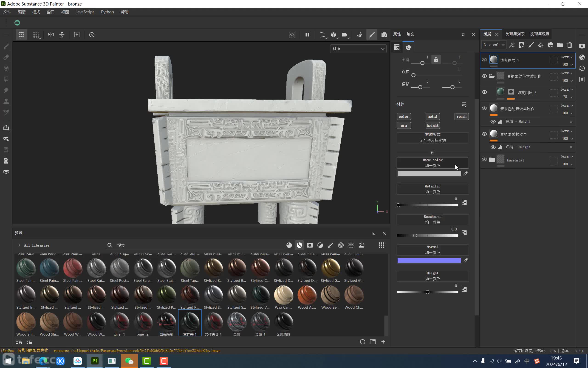The image size is (588, 368).
Task: Add a paint layer in layers panel
Action: point(531,45)
